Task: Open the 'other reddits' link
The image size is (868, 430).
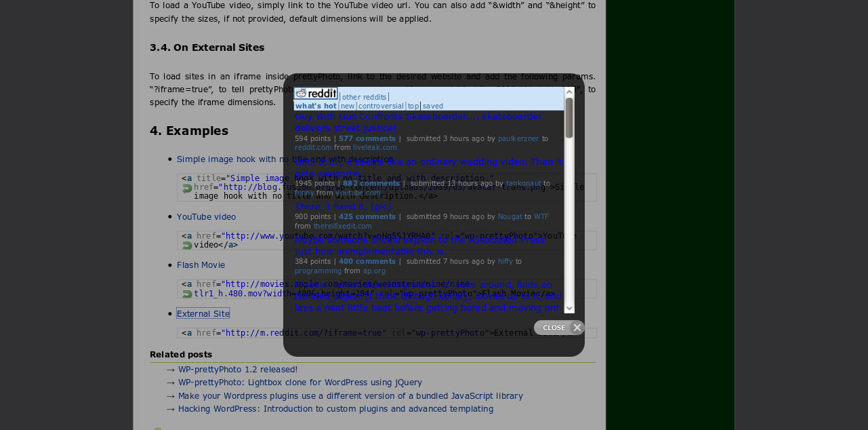Action: tap(364, 97)
